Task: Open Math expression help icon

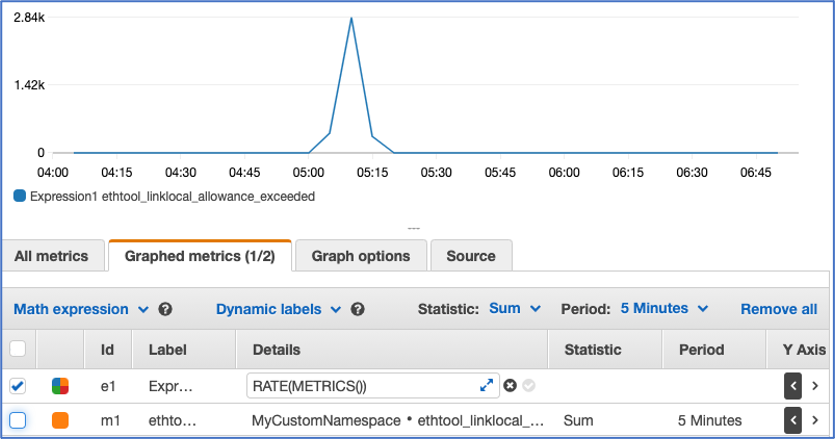Action: tap(165, 310)
